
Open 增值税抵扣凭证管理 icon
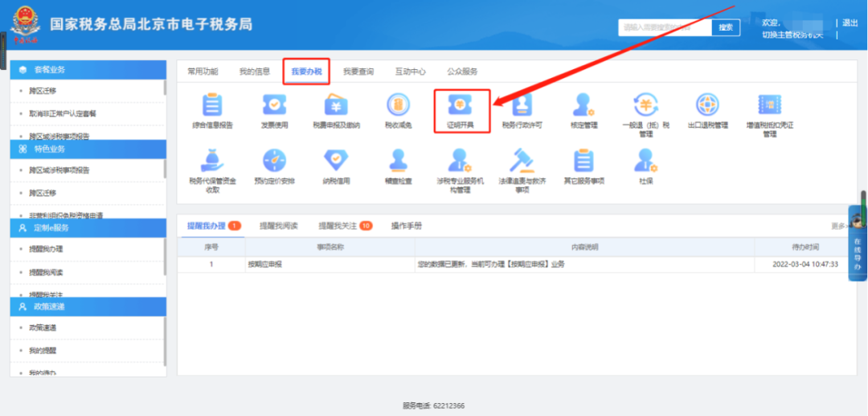tap(769, 104)
